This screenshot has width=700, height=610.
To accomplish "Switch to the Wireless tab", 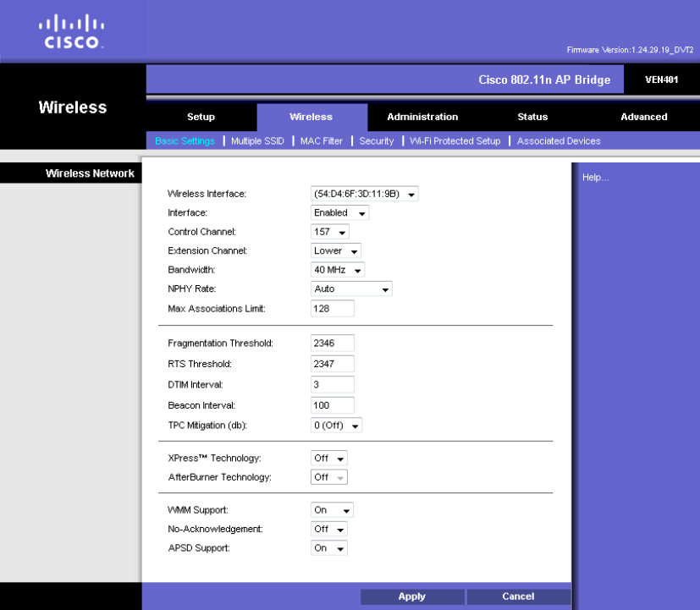I will pyautogui.click(x=311, y=117).
